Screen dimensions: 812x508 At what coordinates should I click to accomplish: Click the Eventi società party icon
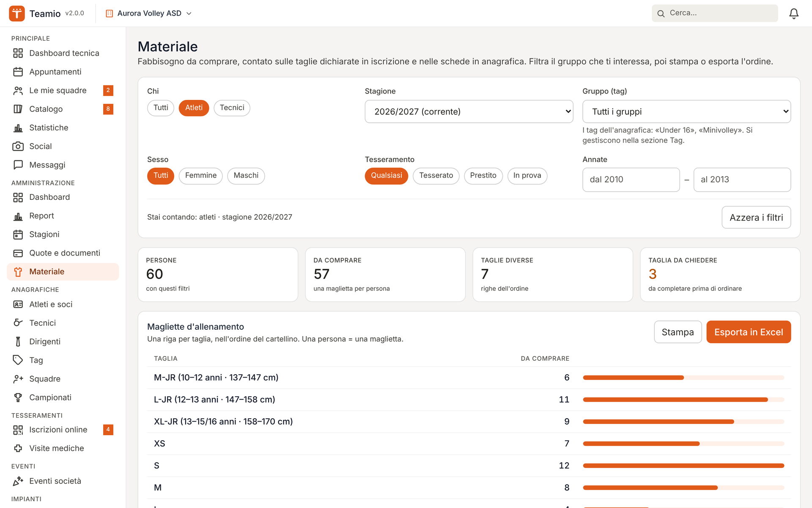pos(18,481)
